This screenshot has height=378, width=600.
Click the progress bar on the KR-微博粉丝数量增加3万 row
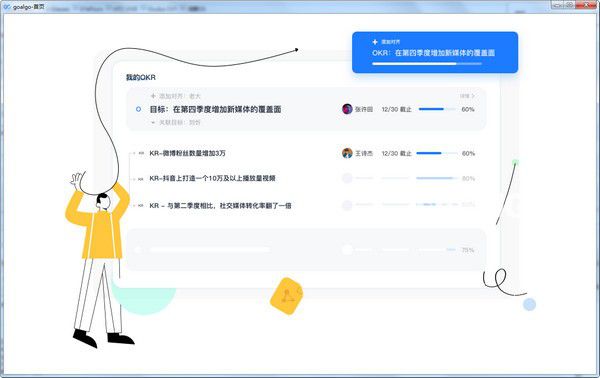(x=437, y=153)
